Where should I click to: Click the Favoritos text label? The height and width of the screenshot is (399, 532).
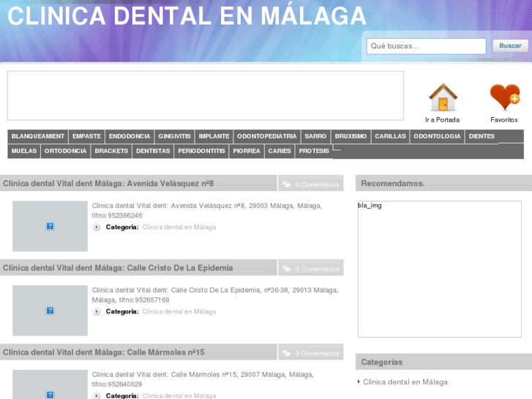pos(504,120)
